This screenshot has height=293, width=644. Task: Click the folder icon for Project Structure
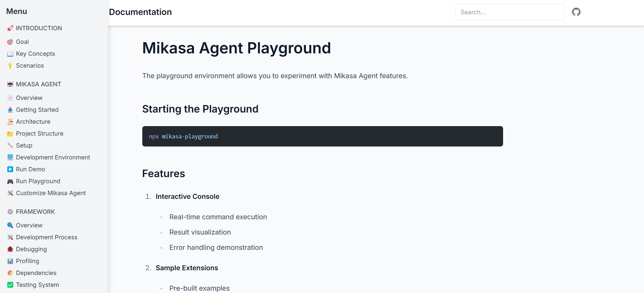[x=10, y=134]
